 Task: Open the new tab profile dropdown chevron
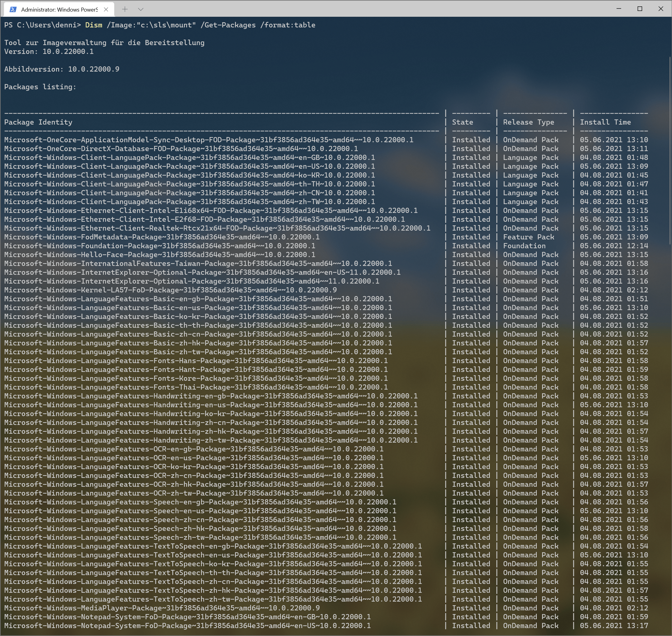[x=141, y=9]
